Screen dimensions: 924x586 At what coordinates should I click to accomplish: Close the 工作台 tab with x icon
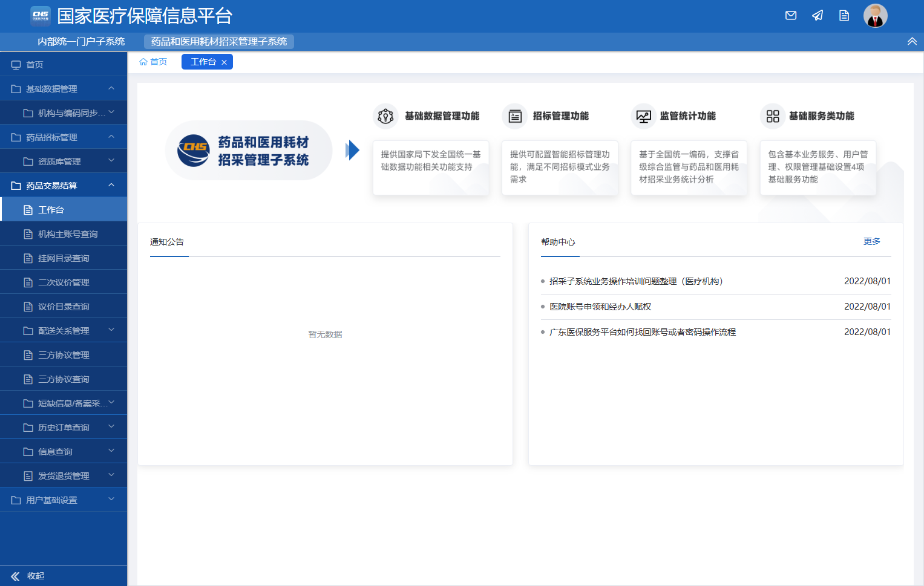tap(224, 62)
